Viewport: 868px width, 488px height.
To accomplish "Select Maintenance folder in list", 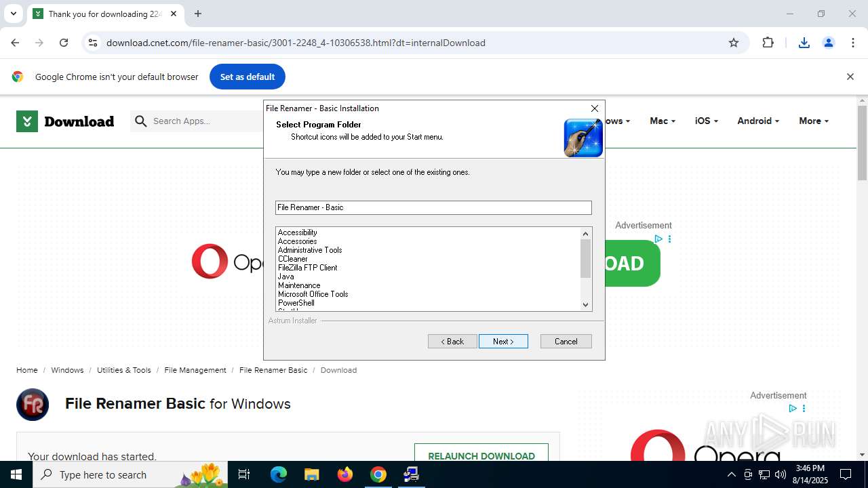I will coord(298,285).
